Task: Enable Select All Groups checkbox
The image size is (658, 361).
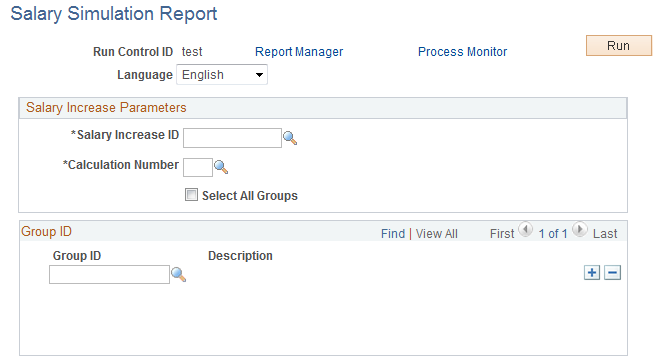Action: coord(191,195)
